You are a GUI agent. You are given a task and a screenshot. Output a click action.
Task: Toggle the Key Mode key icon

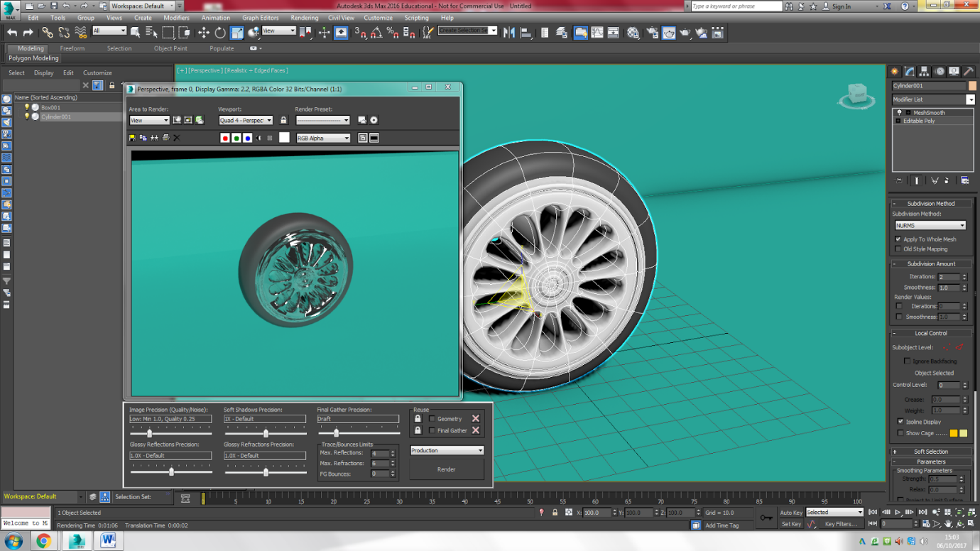tap(766, 518)
